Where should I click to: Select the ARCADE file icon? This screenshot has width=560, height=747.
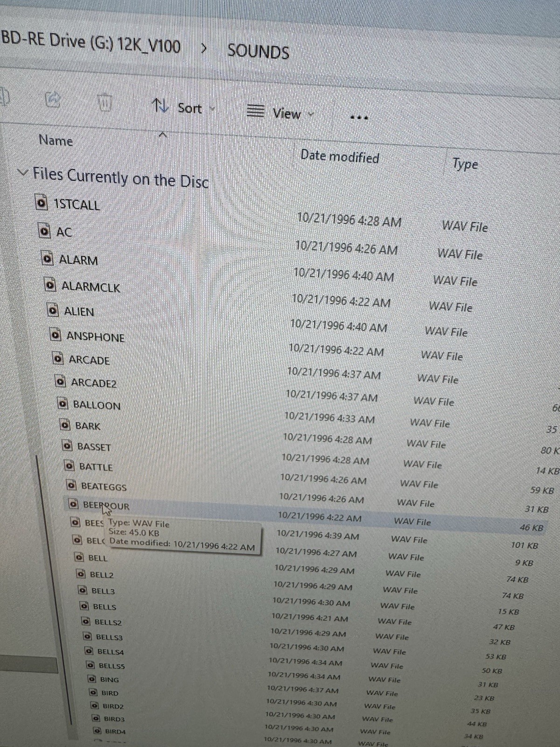(x=58, y=359)
